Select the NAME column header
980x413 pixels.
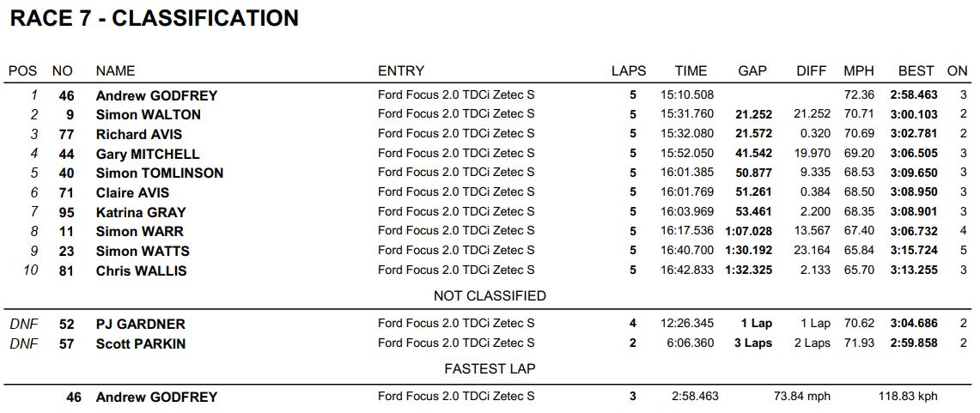(115, 71)
